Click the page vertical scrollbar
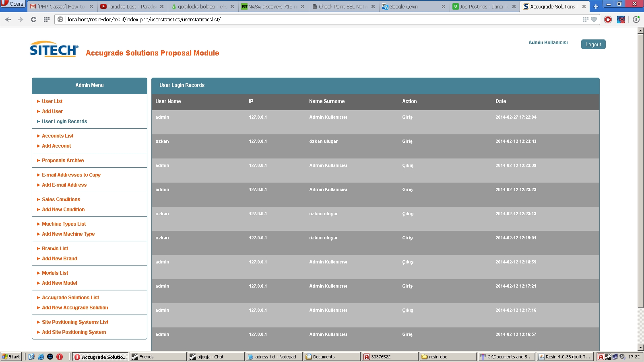The width and height of the screenshot is (644, 362). point(640,171)
